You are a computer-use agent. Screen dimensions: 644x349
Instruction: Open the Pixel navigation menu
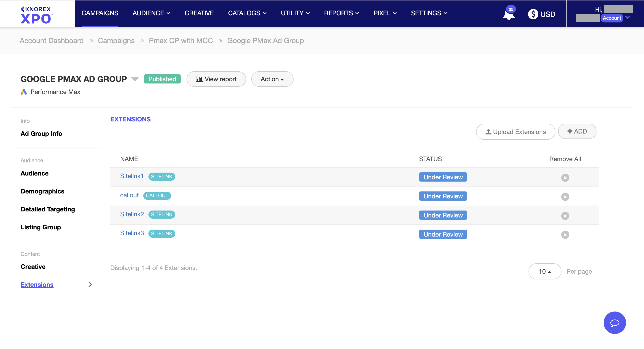385,13
